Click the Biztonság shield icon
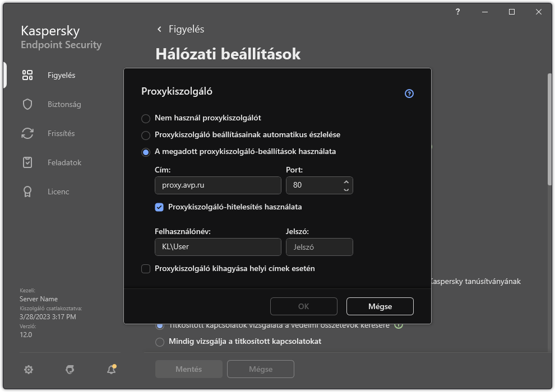 27,104
